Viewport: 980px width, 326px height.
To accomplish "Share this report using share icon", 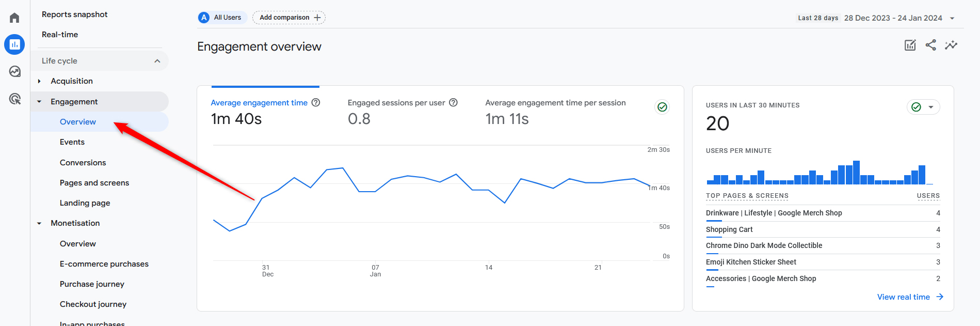I will [x=930, y=45].
